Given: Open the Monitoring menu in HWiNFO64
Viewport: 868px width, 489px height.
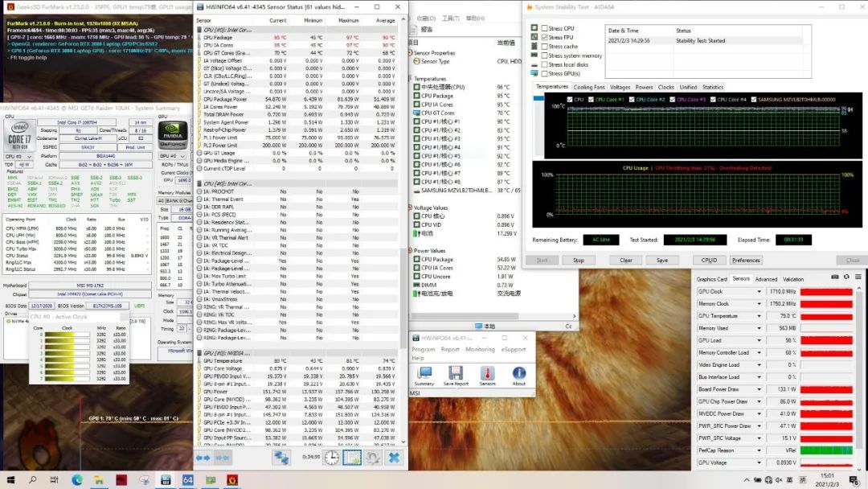Looking at the screenshot, I should (x=480, y=350).
